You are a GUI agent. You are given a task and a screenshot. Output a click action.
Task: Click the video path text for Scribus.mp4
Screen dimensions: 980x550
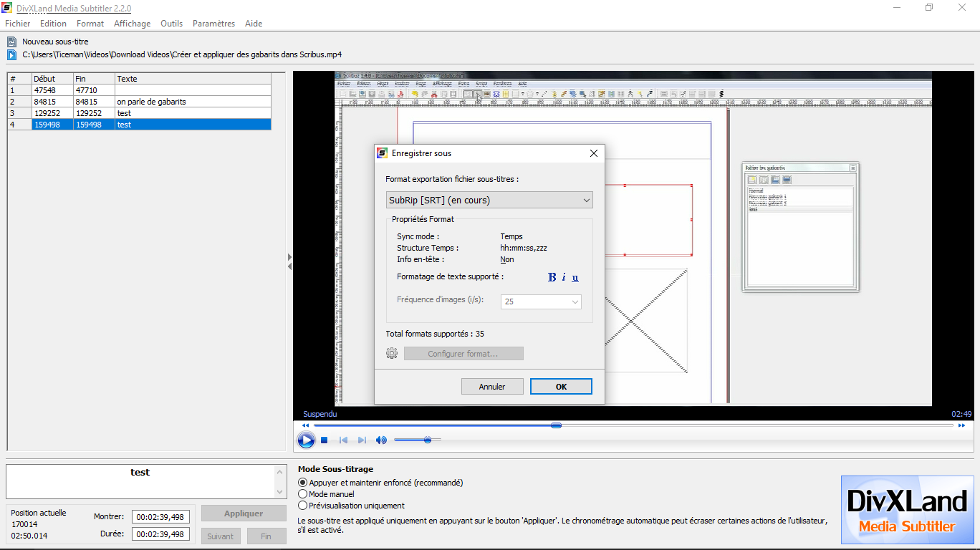pyautogui.click(x=182, y=54)
